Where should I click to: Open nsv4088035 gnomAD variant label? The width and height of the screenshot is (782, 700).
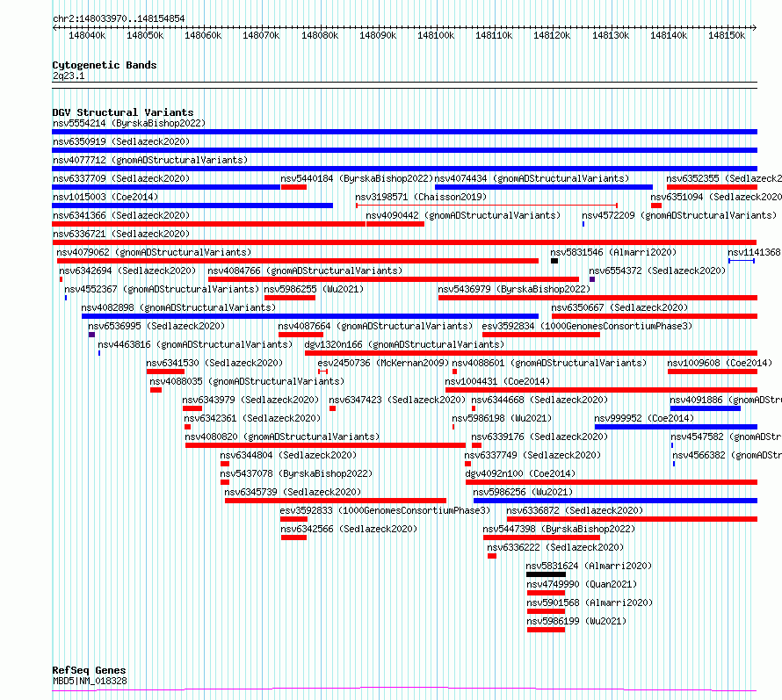coord(247,381)
